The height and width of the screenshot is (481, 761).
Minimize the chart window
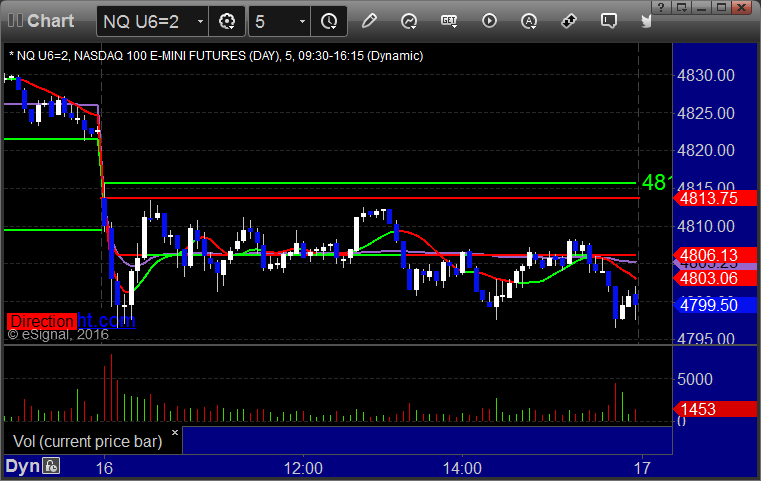click(702, 7)
